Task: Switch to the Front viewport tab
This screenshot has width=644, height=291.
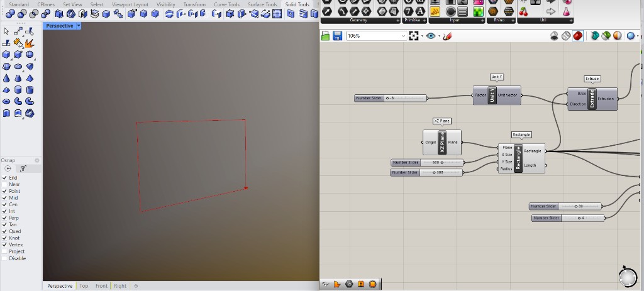Action: 101,286
